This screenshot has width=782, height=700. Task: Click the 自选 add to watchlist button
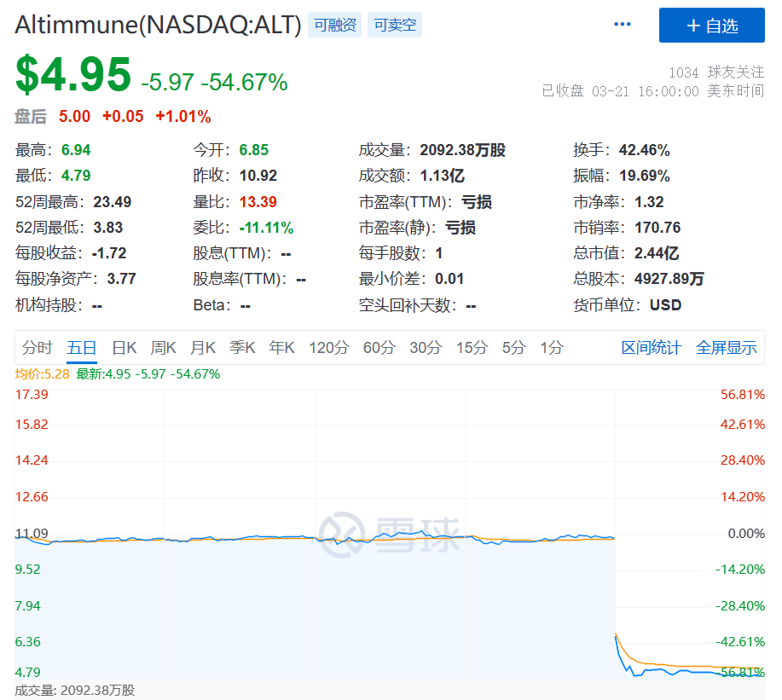tap(711, 26)
